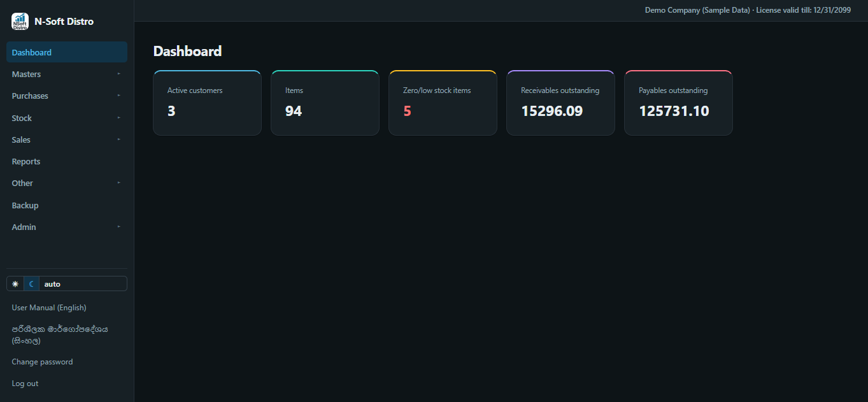Click the Receivables outstanding label
The image size is (868, 402).
tap(560, 90)
